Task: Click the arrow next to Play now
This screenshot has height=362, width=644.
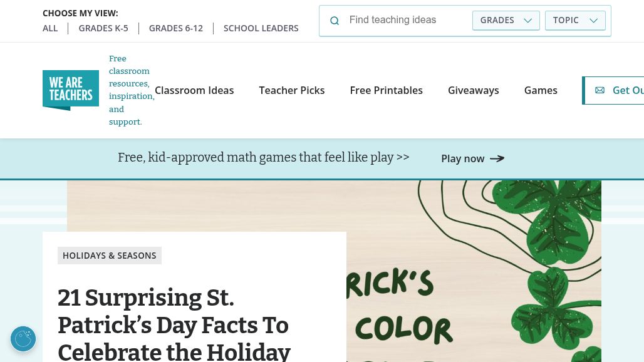Action: [x=497, y=158]
